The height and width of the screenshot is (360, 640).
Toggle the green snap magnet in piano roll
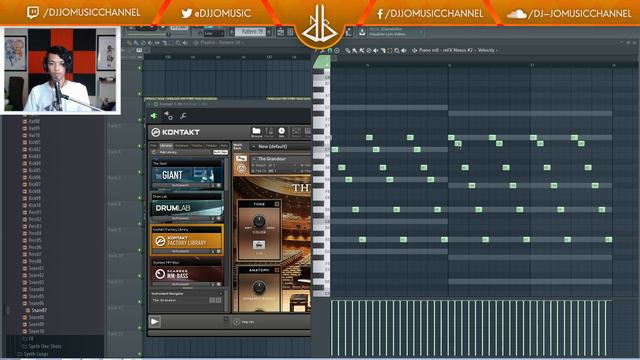pyautogui.click(x=329, y=50)
